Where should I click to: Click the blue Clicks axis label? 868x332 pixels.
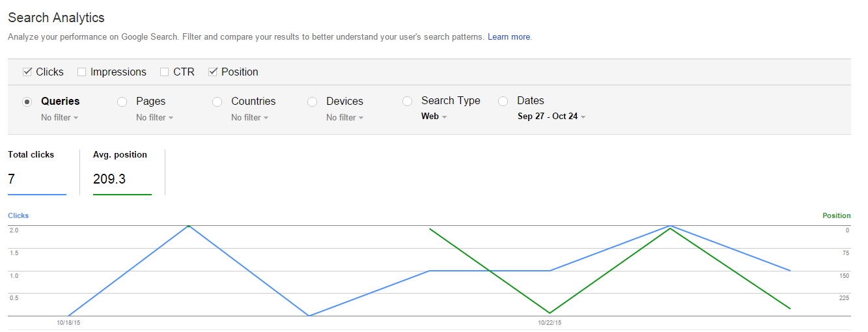point(18,215)
